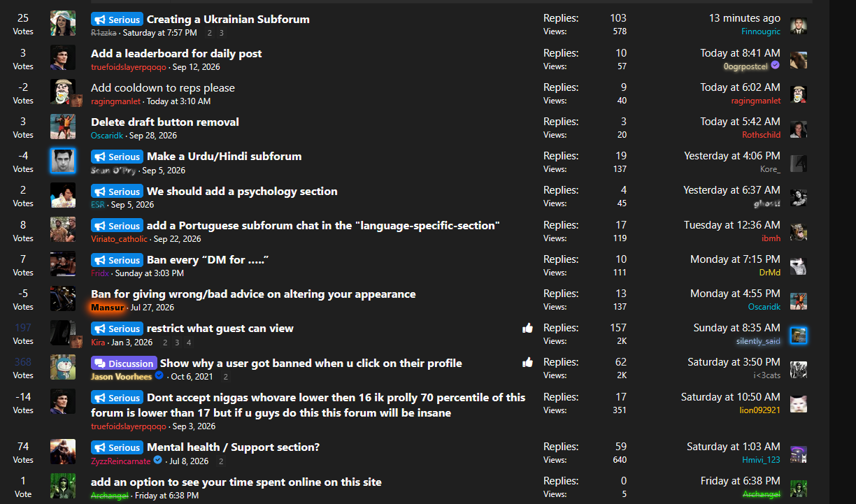The image size is (856, 504).
Task: Select the Discussion prefix tag on the banned-user thread
Action: click(x=124, y=363)
